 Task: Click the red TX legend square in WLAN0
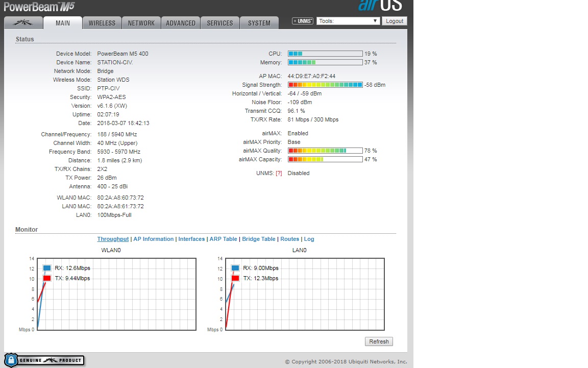47,278
